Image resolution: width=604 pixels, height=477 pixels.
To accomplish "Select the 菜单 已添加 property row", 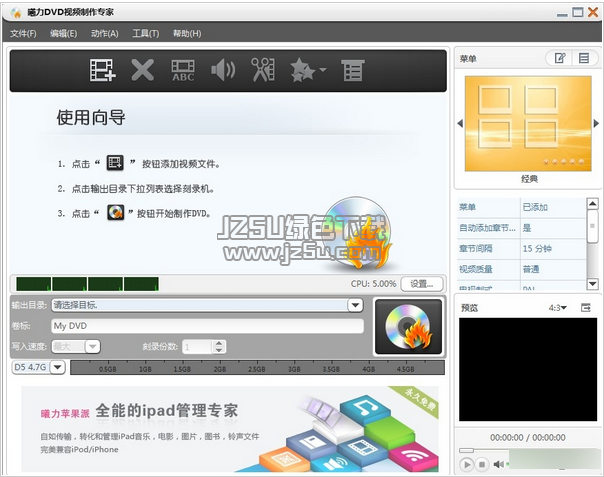I will pos(522,207).
